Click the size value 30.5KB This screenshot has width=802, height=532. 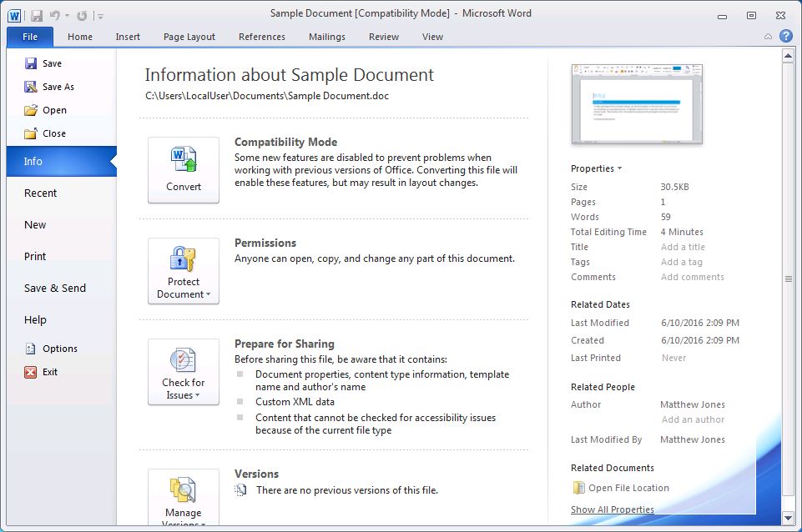(674, 187)
